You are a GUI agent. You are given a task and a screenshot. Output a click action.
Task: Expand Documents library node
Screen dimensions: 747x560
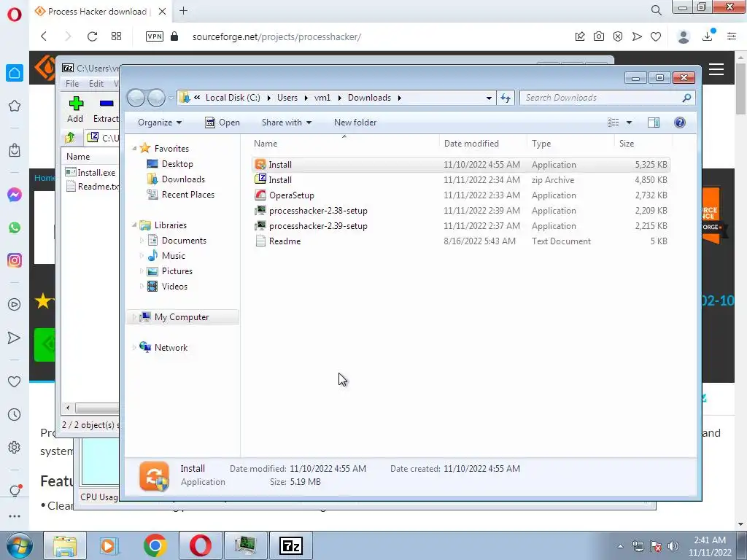click(142, 241)
